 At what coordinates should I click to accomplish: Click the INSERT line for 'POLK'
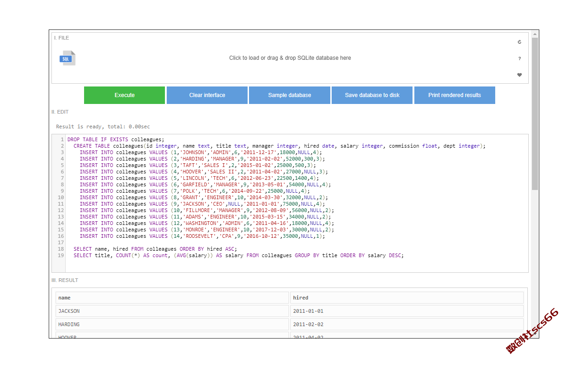click(x=195, y=191)
